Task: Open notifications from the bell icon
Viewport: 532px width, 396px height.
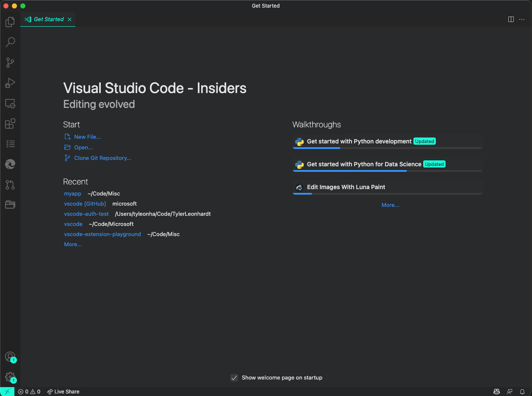Action: pos(522,391)
